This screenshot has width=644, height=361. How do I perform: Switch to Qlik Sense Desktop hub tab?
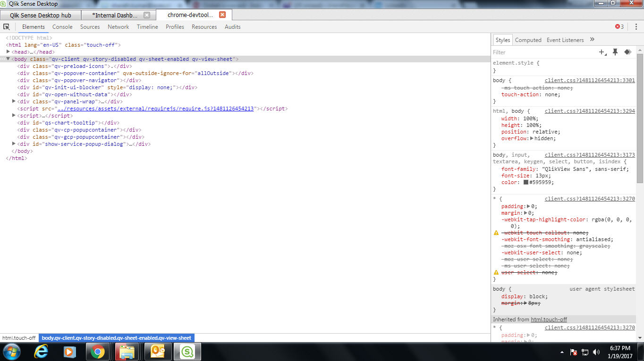41,15
